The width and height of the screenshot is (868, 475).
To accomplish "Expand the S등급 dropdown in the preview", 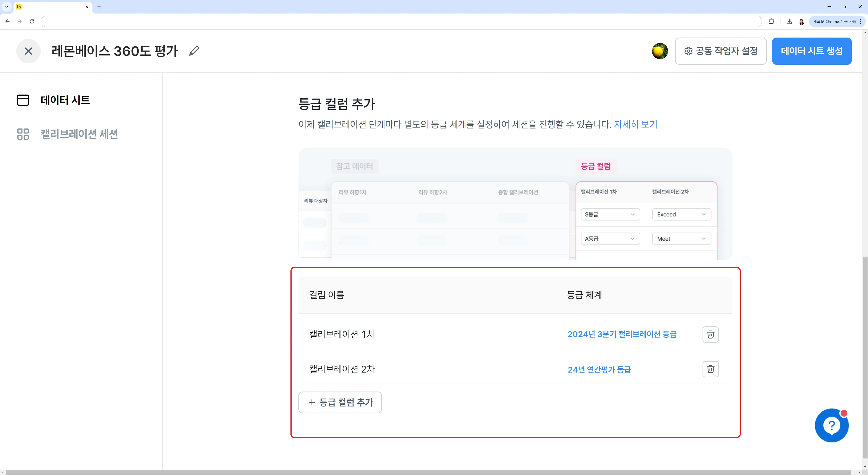I will pyautogui.click(x=610, y=214).
